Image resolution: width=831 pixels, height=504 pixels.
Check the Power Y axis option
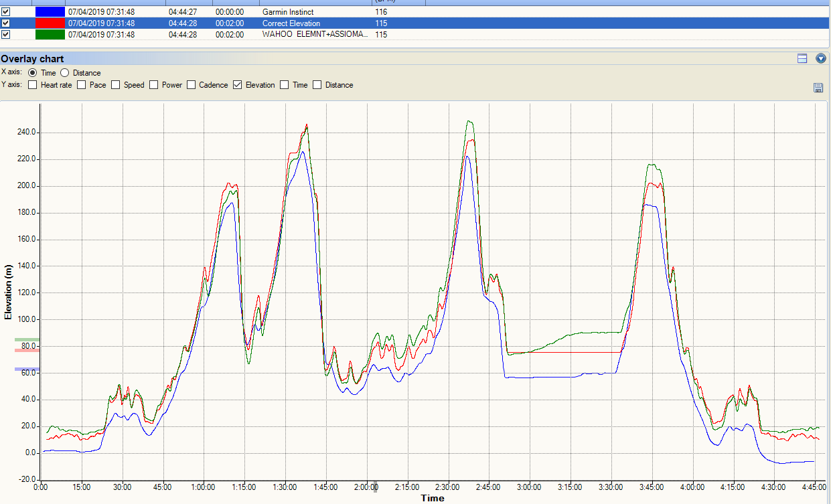(x=154, y=85)
